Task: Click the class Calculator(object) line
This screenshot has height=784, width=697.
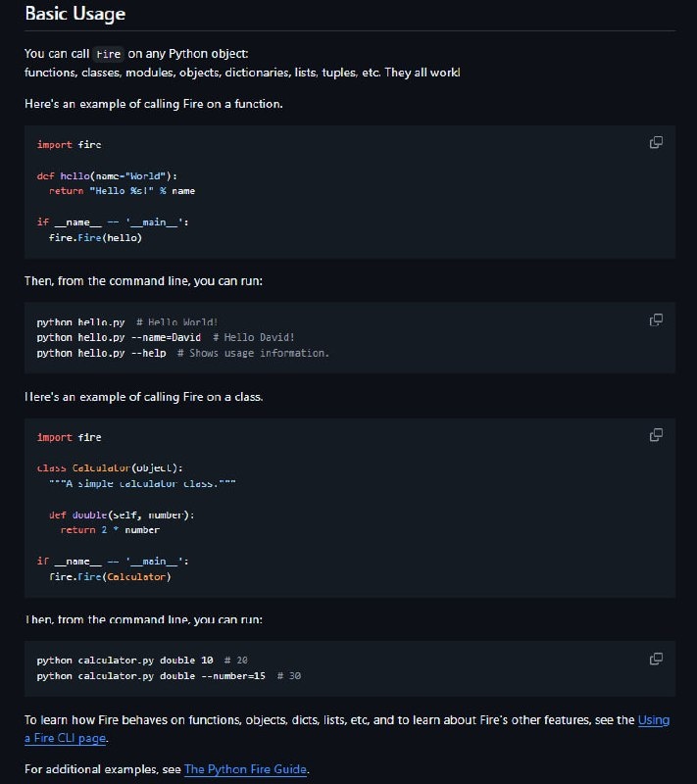Action: pos(110,468)
